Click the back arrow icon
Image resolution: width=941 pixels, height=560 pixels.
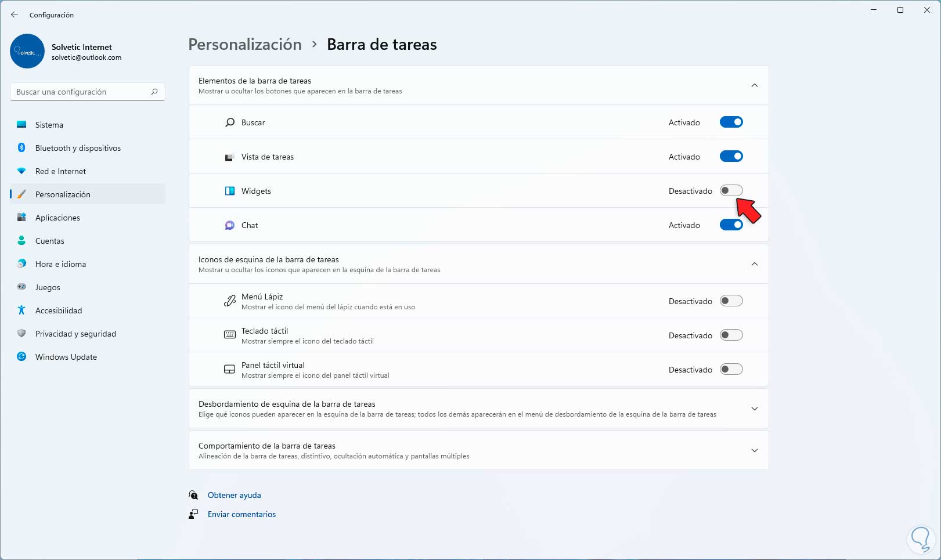(15, 15)
